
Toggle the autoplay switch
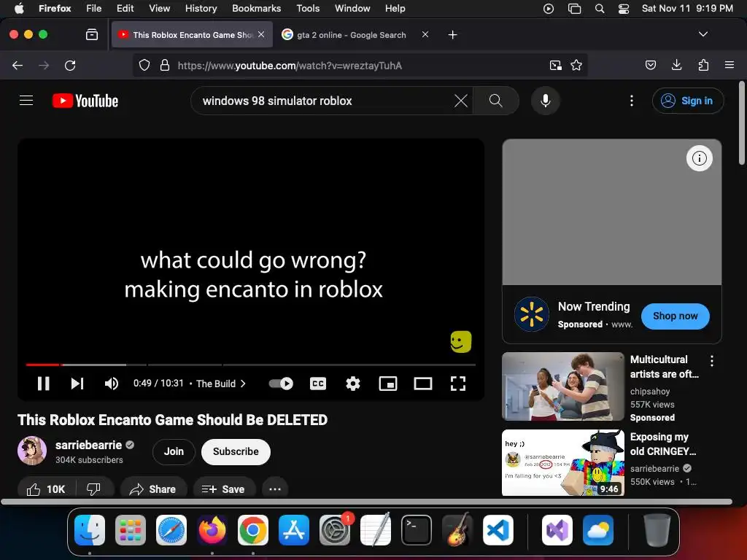[x=281, y=384]
